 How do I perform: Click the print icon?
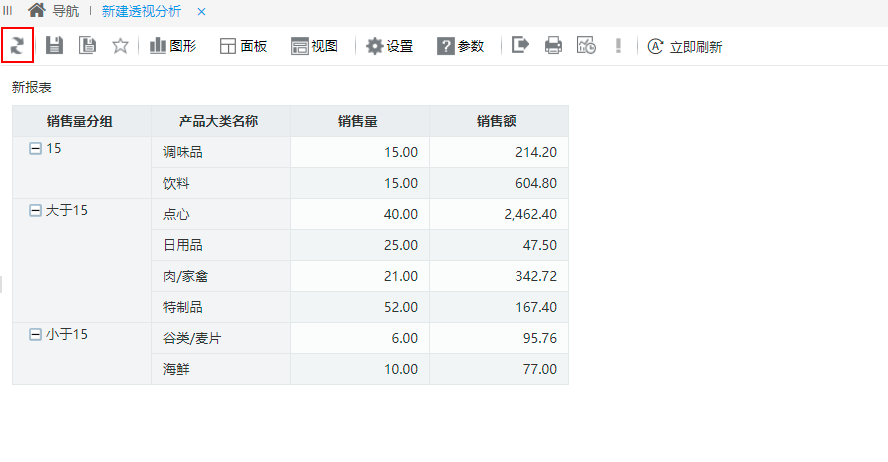click(553, 45)
